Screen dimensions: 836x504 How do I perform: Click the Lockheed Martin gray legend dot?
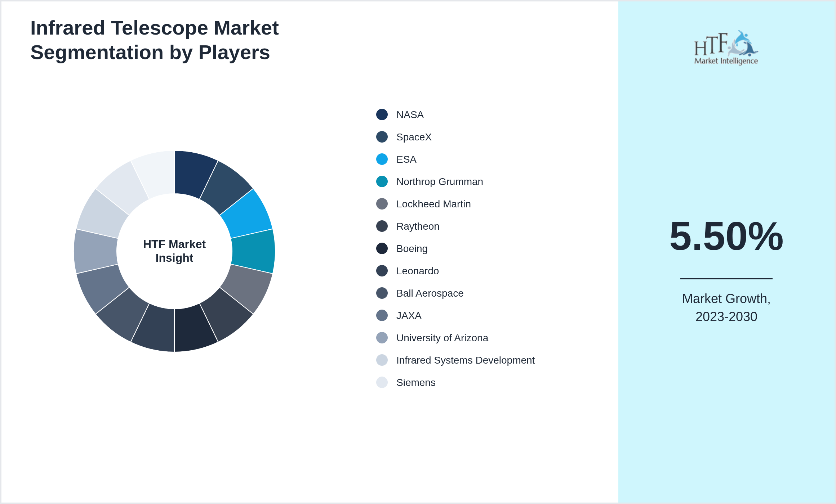click(382, 204)
